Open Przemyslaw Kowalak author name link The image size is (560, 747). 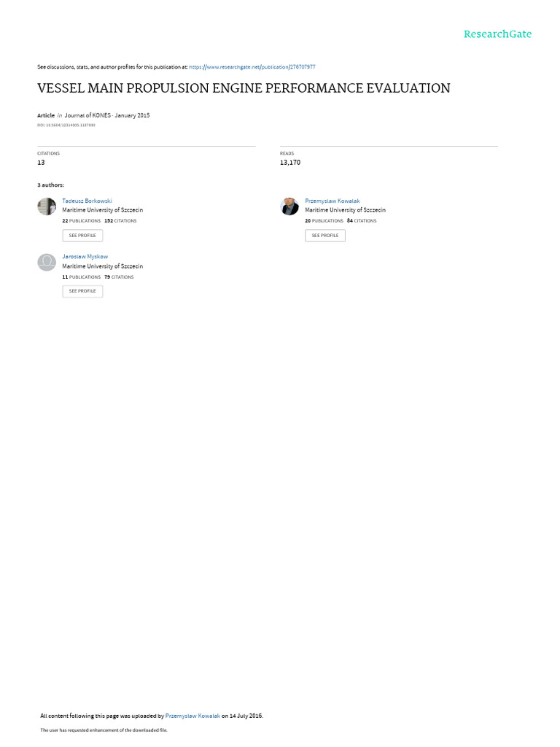[332, 201]
